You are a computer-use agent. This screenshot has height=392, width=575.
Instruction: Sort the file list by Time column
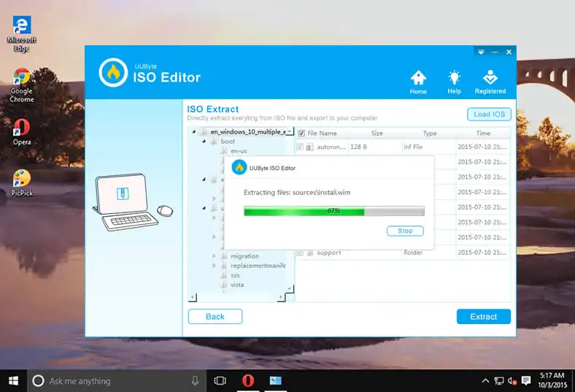click(x=483, y=134)
